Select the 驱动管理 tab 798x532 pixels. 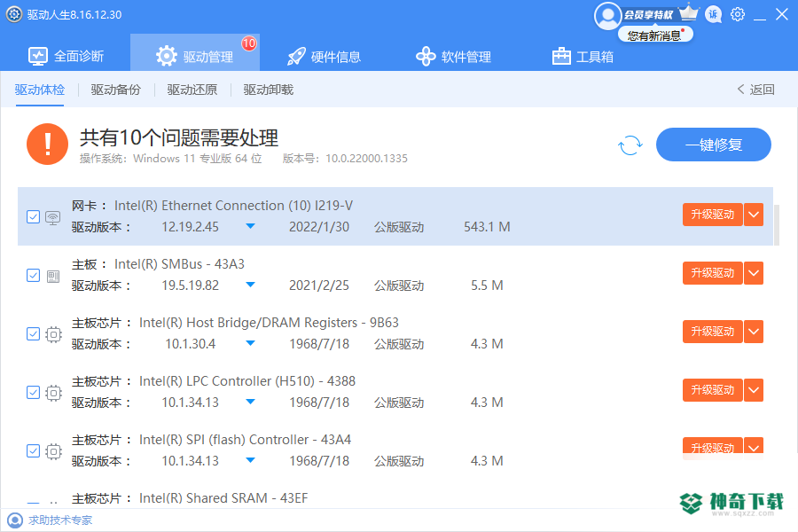195,52
